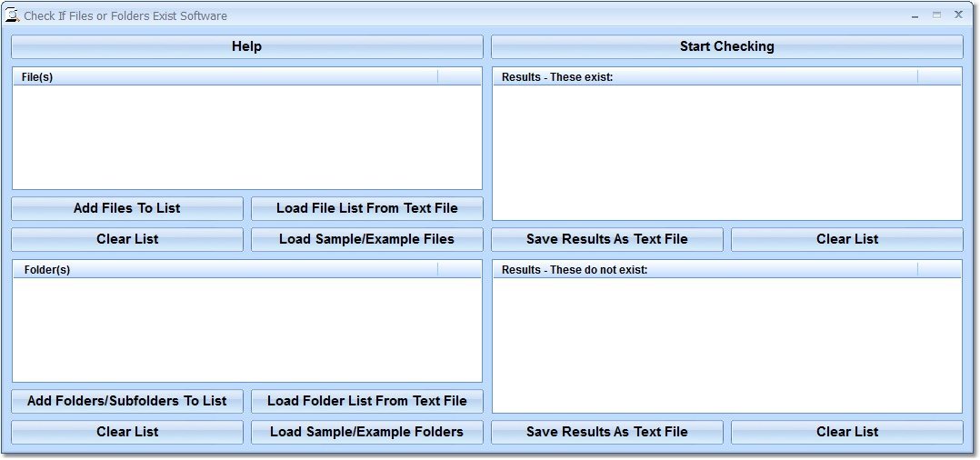Image resolution: width=980 pixels, height=460 pixels.
Task: Load Sample/Example Folders
Action: [x=366, y=432]
